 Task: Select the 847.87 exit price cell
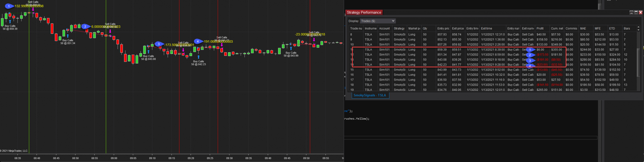458,55
